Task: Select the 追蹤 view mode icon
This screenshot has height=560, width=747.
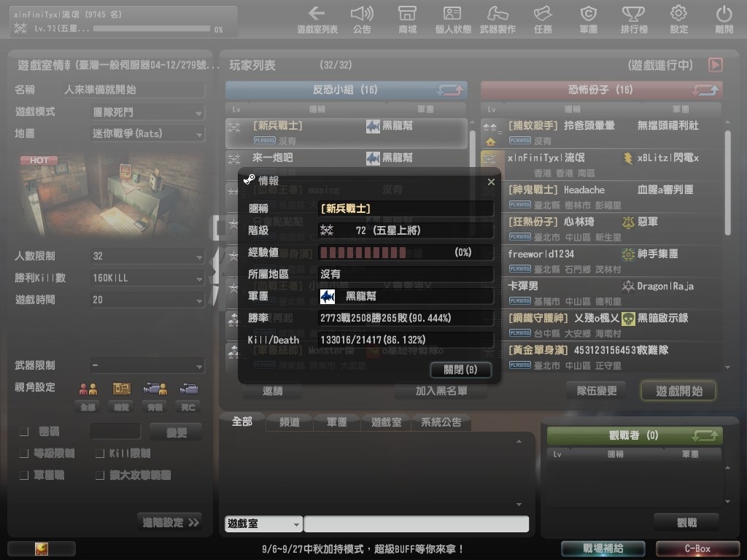Action: [122, 389]
